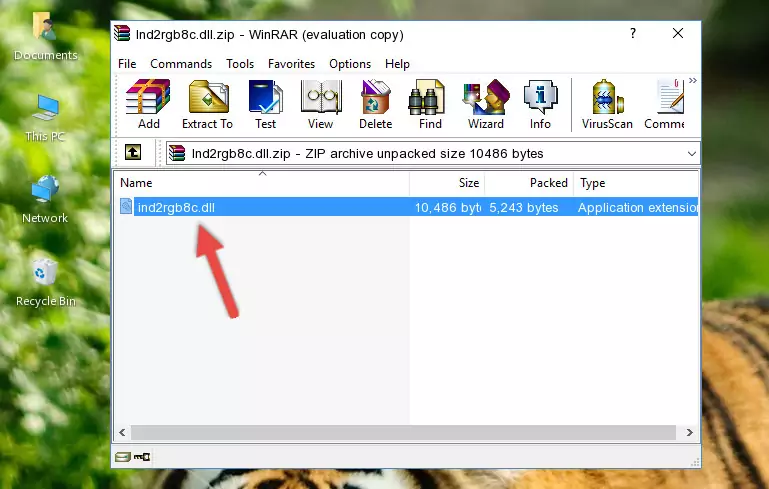
Task: Select the Documents desktop icon
Action: click(x=45, y=36)
